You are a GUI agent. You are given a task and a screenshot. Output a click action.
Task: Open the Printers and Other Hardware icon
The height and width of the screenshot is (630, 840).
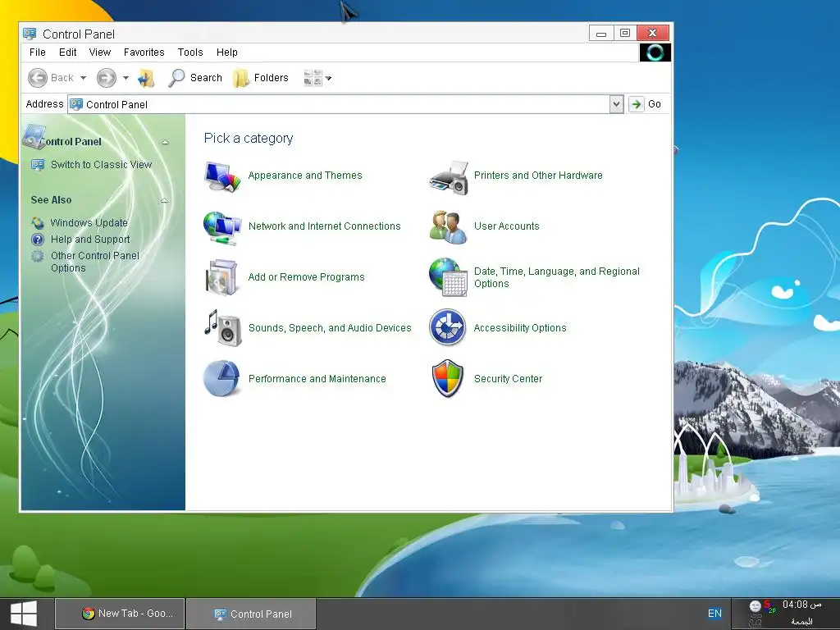[x=449, y=177]
